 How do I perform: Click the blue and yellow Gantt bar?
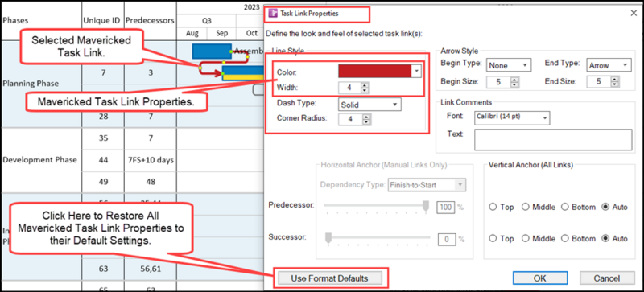(x=243, y=73)
